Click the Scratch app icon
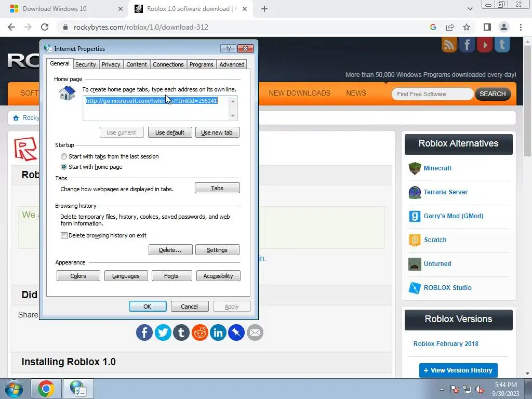 tap(415, 240)
